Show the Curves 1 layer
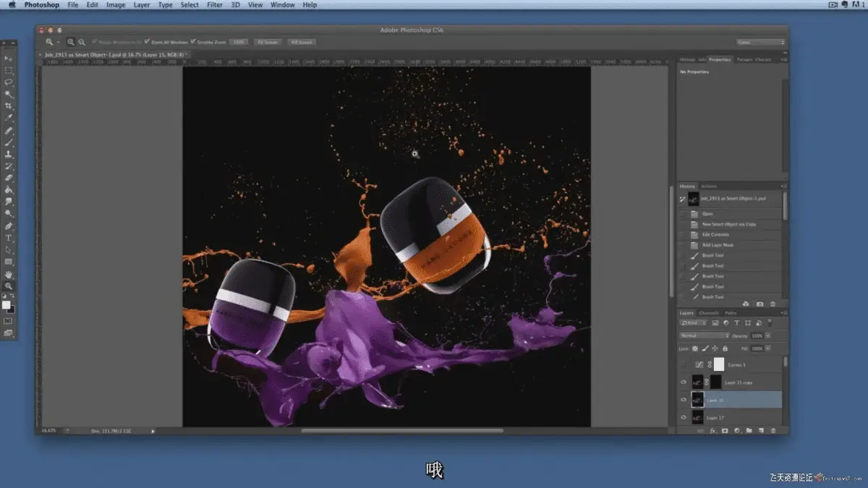 (x=684, y=364)
